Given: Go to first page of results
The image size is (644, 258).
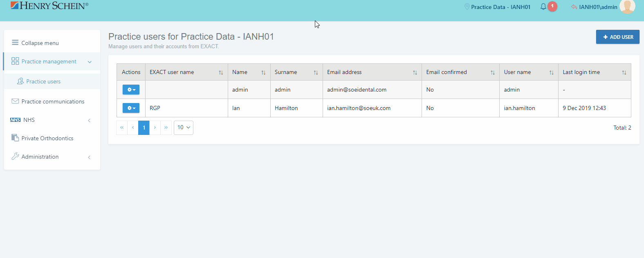Looking at the screenshot, I should pos(122,128).
